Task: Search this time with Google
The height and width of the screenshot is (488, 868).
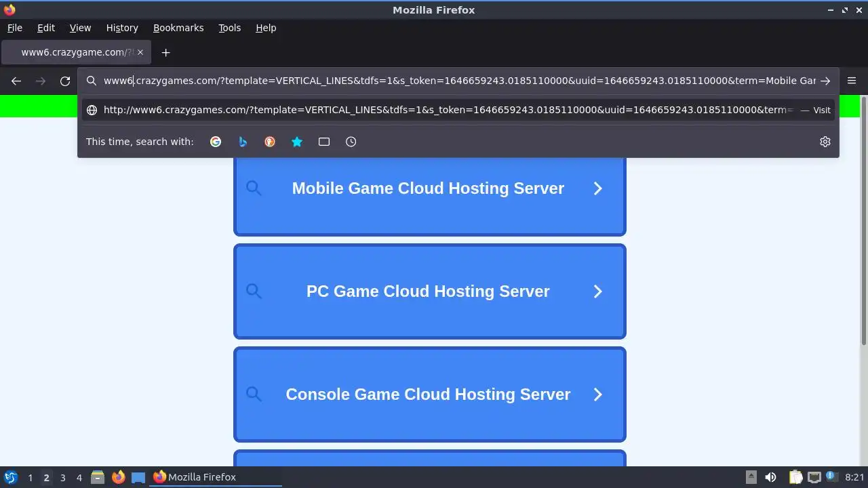Action: click(216, 142)
